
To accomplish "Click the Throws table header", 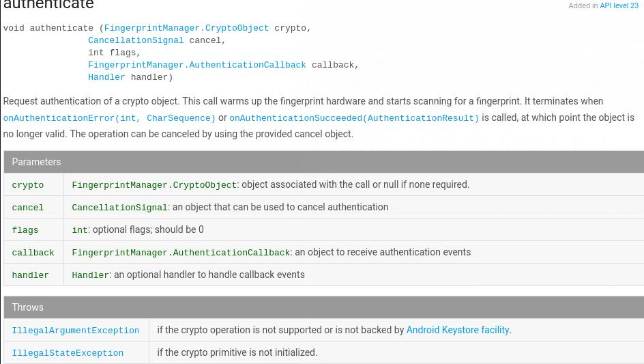I will (27, 307).
